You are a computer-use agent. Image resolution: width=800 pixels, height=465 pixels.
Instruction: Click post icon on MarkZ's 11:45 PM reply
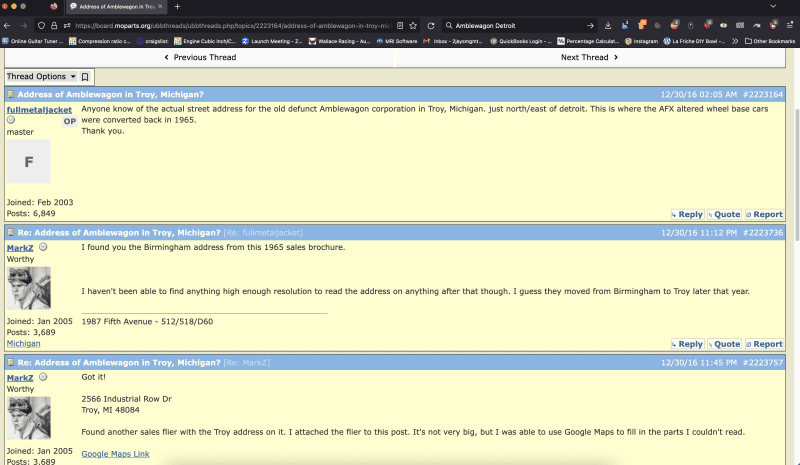tap(11, 363)
